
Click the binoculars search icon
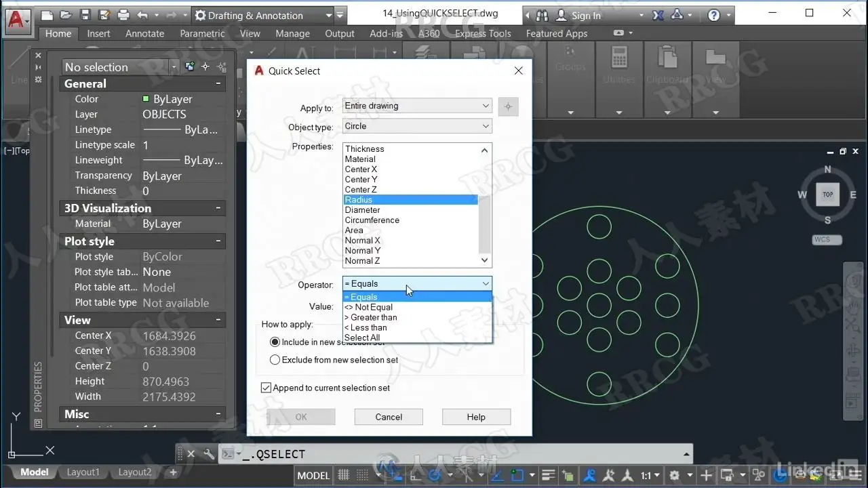(x=542, y=15)
